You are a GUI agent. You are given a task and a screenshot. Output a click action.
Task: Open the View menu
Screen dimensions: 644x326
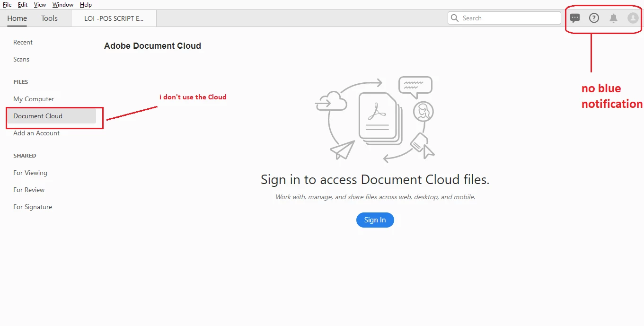tap(40, 5)
